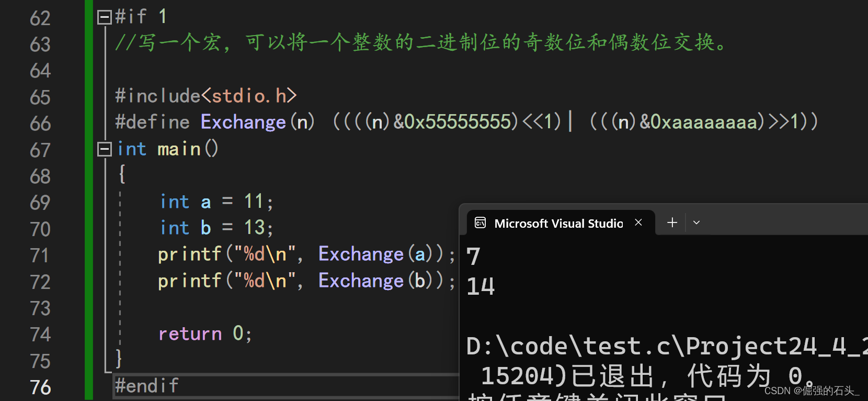Click the return keyword in main
This screenshot has width=868, height=401.
pyautogui.click(x=190, y=334)
